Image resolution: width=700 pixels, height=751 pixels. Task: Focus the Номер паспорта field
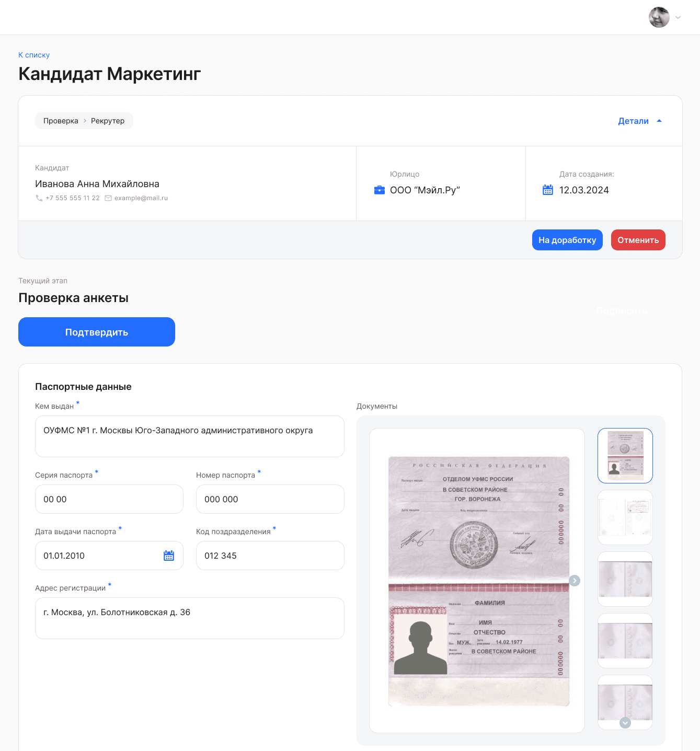click(270, 499)
